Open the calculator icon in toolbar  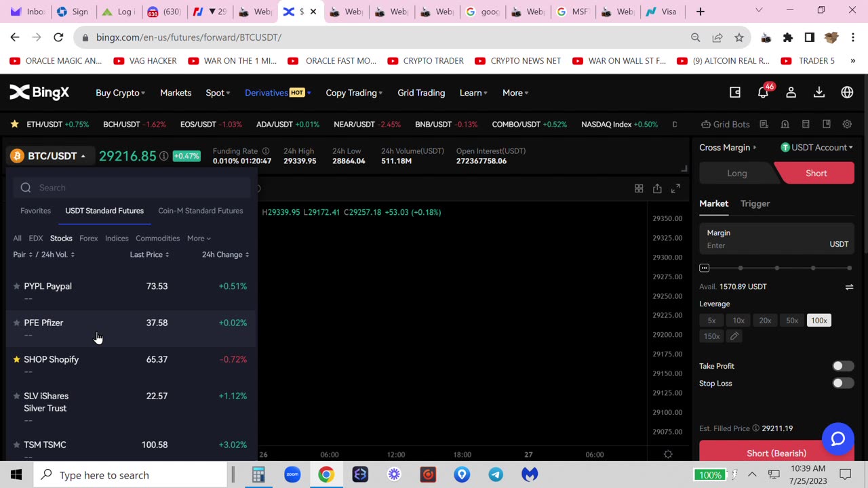[x=806, y=125]
